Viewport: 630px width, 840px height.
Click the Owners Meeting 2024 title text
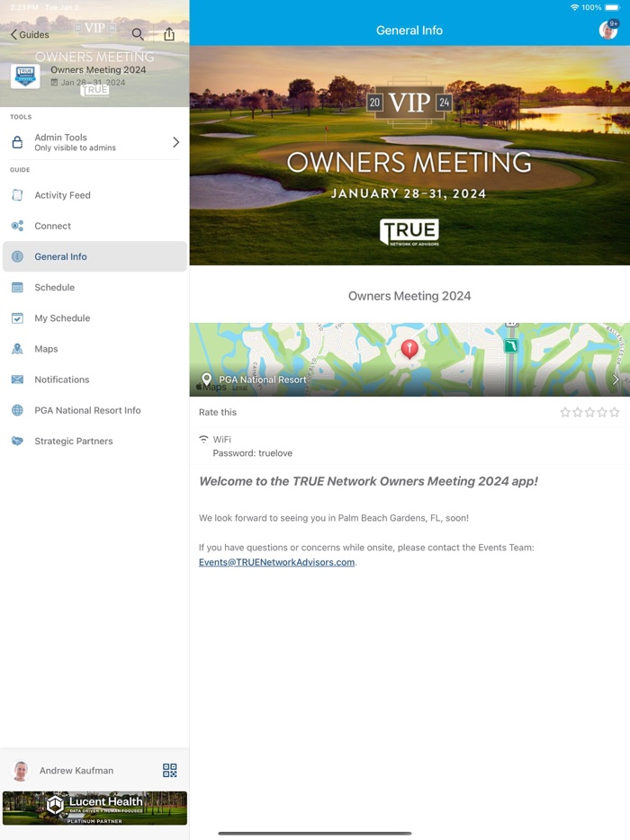[409, 296]
